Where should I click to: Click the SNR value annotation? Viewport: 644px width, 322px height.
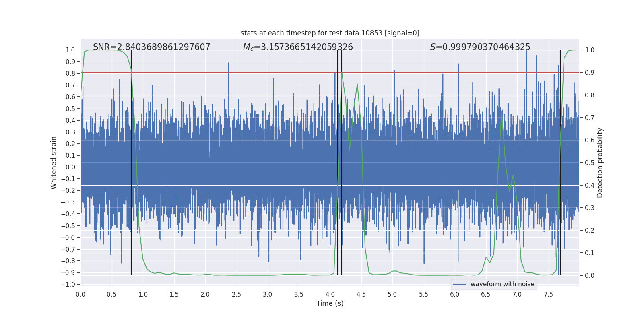tap(152, 47)
